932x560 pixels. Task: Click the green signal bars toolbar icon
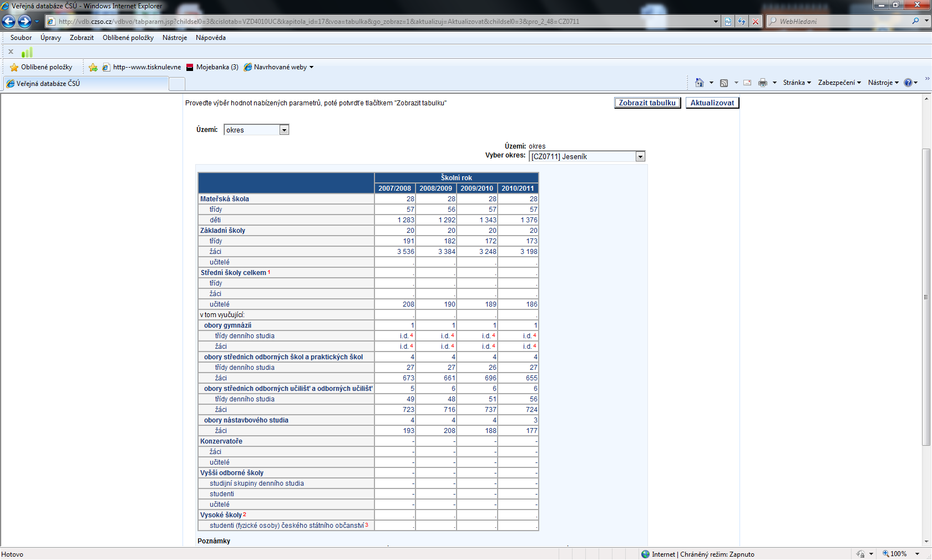[27, 52]
